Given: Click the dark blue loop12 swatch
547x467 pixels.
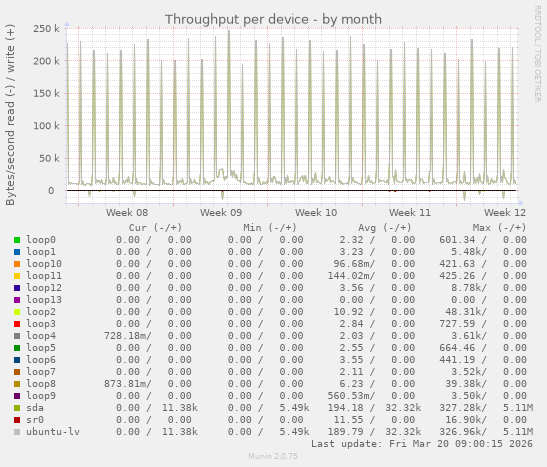Looking at the screenshot, I should (17, 288).
